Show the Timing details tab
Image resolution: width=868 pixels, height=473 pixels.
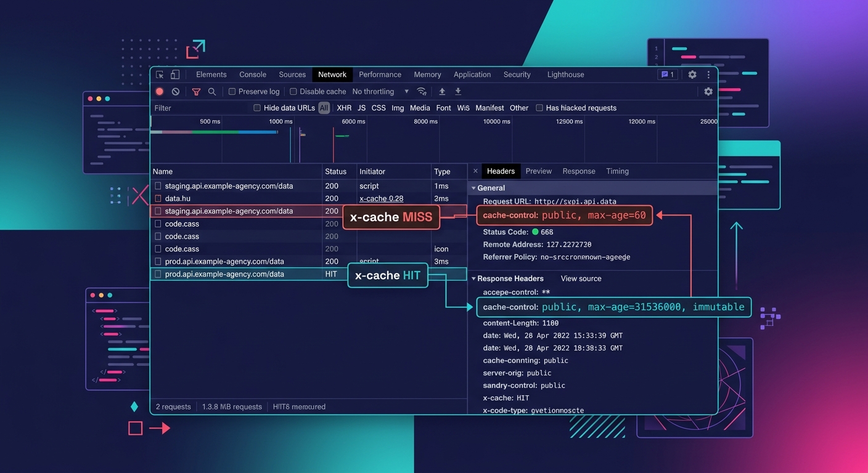pos(617,171)
